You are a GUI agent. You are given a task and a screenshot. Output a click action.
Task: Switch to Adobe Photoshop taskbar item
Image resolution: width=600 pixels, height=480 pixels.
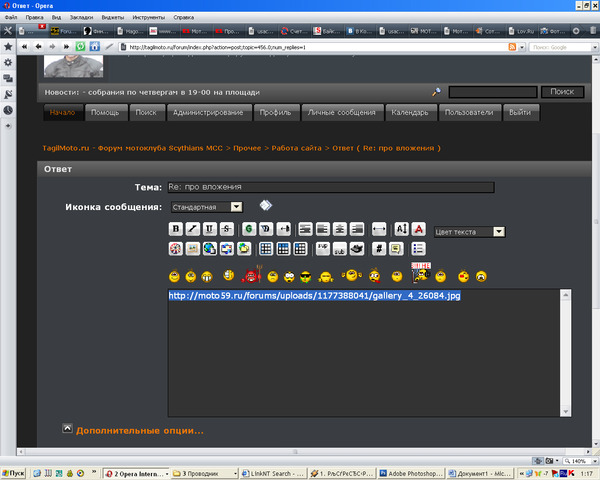[411, 473]
